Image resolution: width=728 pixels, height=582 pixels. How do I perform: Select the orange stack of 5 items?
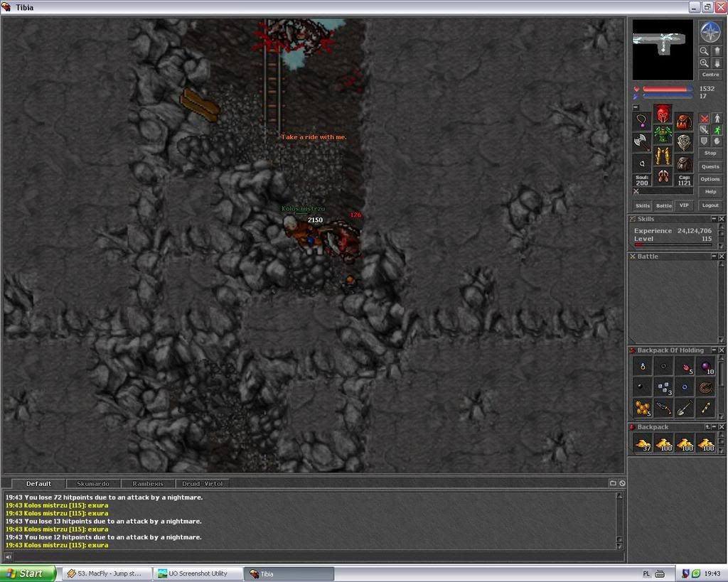tap(643, 407)
